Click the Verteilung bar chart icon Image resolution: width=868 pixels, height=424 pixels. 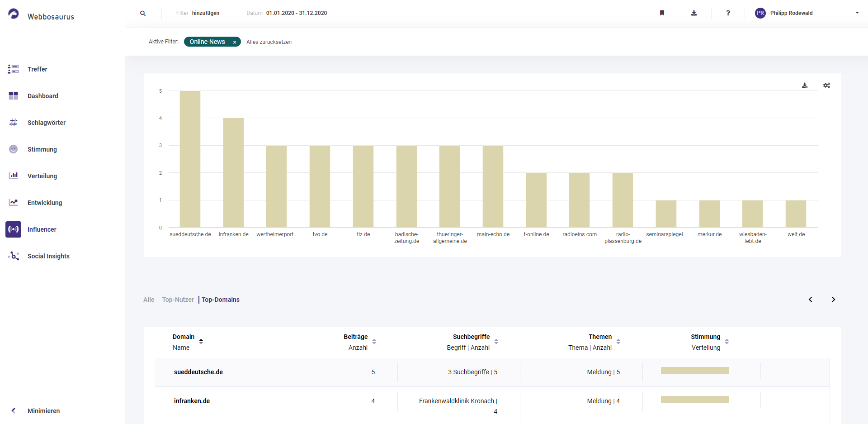pyautogui.click(x=14, y=176)
